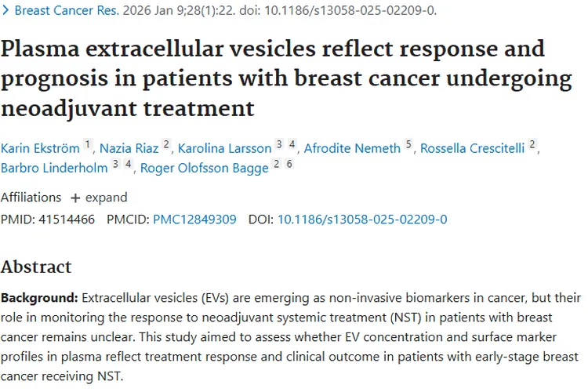Image resolution: width=588 pixels, height=392 pixels.
Task: Open author Karin Ekström's link
Action: pos(39,149)
